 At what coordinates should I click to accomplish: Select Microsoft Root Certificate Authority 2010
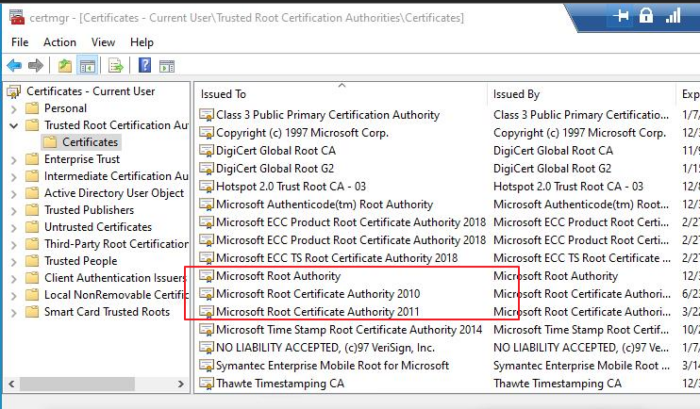pyautogui.click(x=318, y=294)
